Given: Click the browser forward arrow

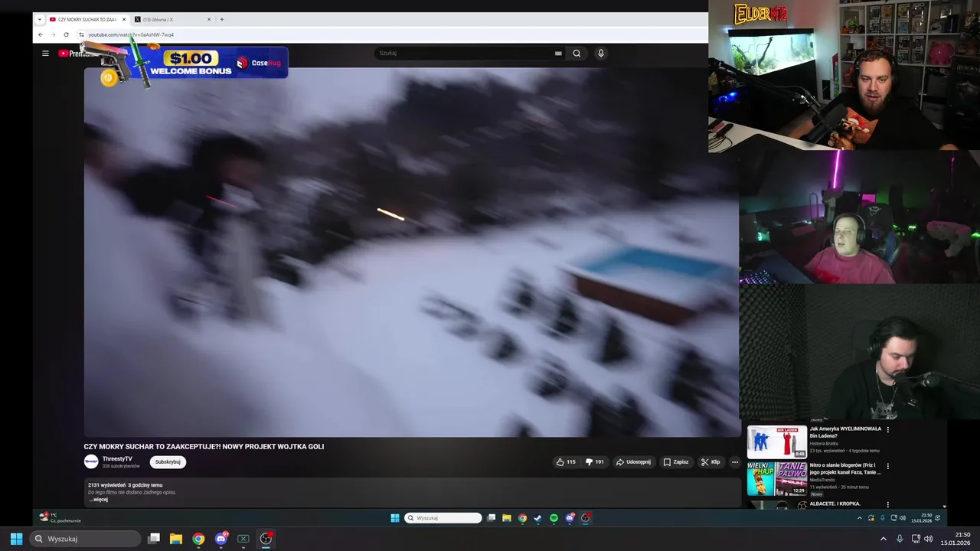Looking at the screenshot, I should point(53,34).
